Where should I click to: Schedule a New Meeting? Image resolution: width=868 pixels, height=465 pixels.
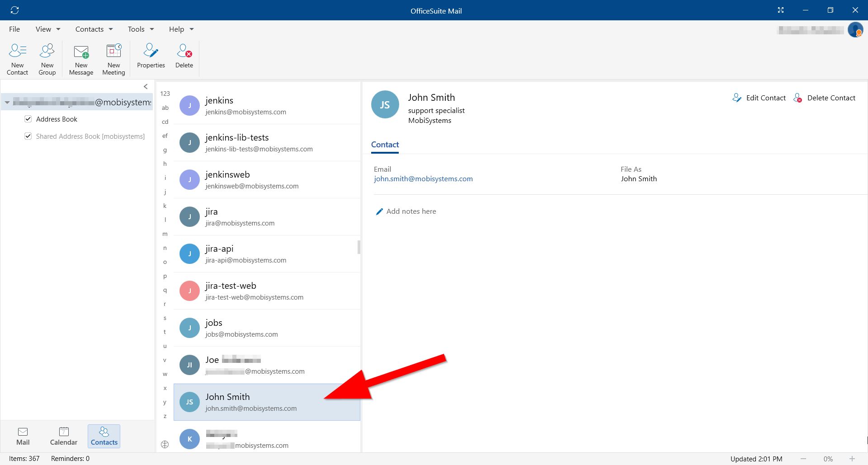coord(113,59)
